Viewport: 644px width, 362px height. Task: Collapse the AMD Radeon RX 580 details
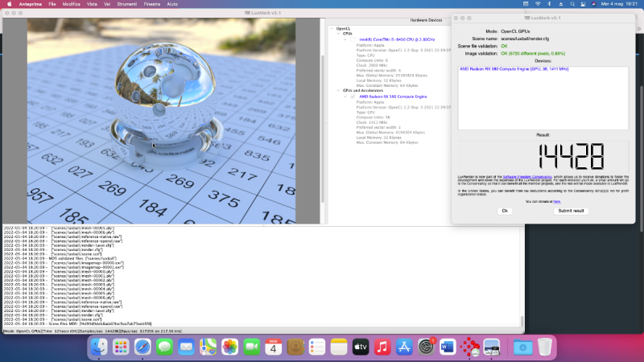pyautogui.click(x=345, y=97)
